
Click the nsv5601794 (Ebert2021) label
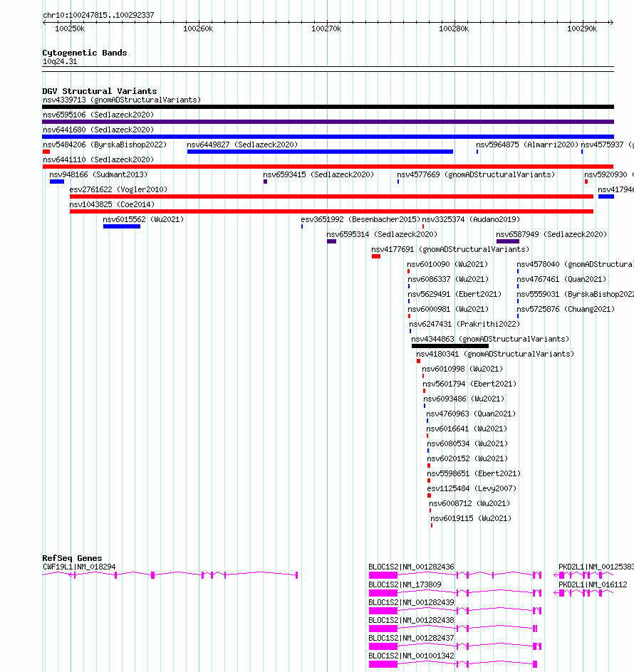click(x=469, y=384)
